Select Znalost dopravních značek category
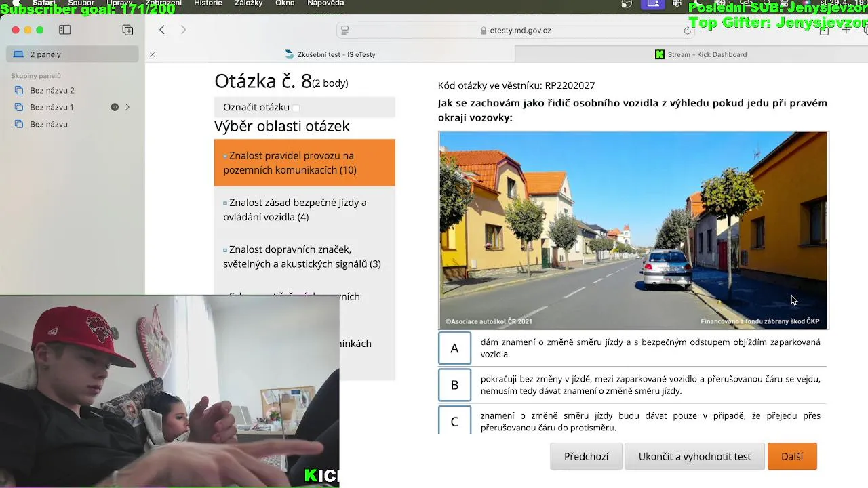 [304, 256]
